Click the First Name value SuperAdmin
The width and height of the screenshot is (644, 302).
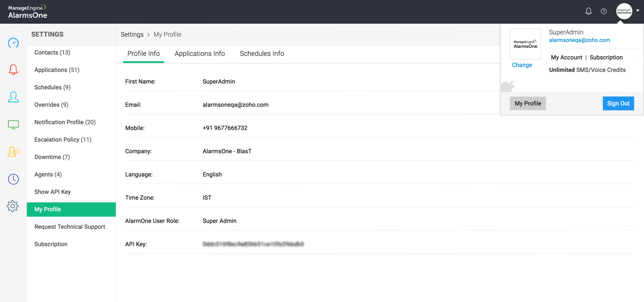pos(219,82)
